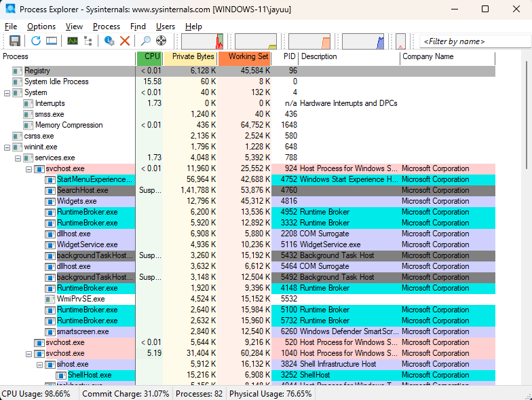Click the Filter by name field

(x=475, y=41)
